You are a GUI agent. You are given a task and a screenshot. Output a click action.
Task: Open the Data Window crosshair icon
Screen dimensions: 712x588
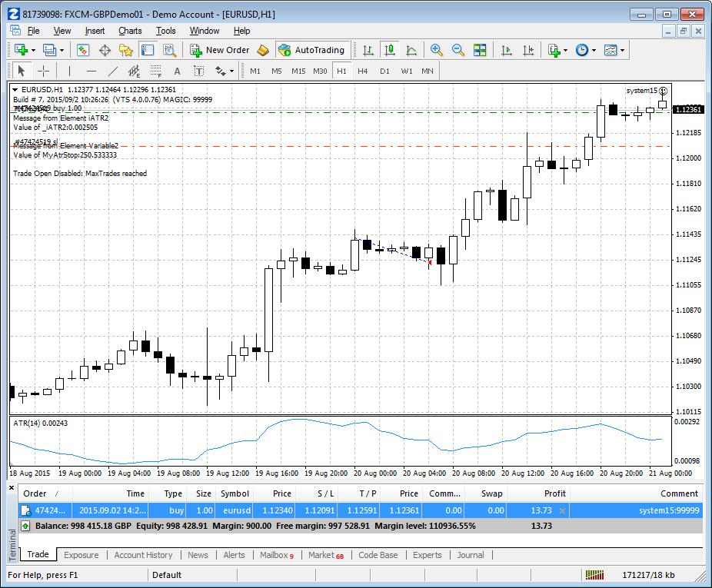point(105,50)
